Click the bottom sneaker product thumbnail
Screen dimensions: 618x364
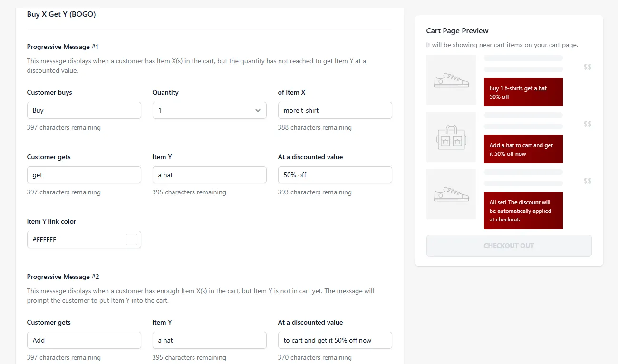(x=452, y=194)
